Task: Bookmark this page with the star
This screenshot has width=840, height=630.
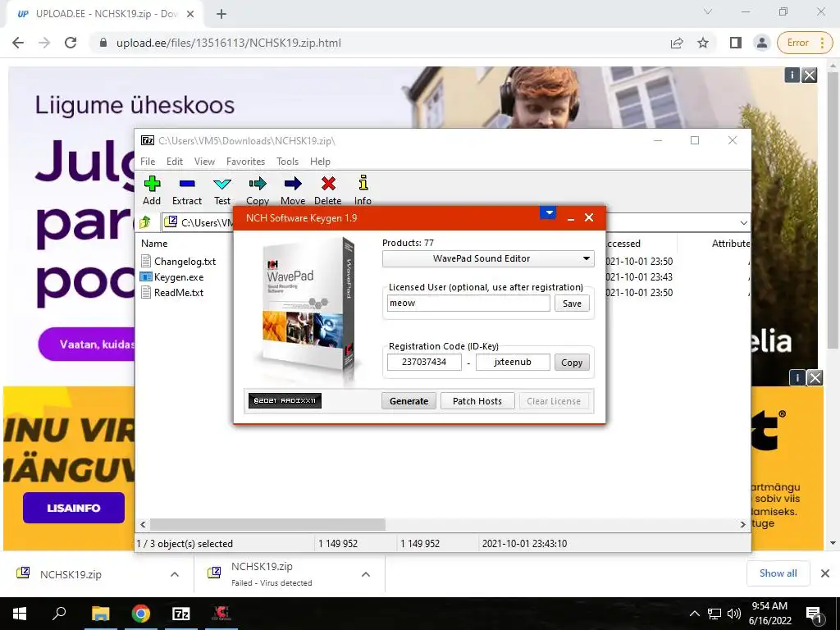Action: pos(703,43)
